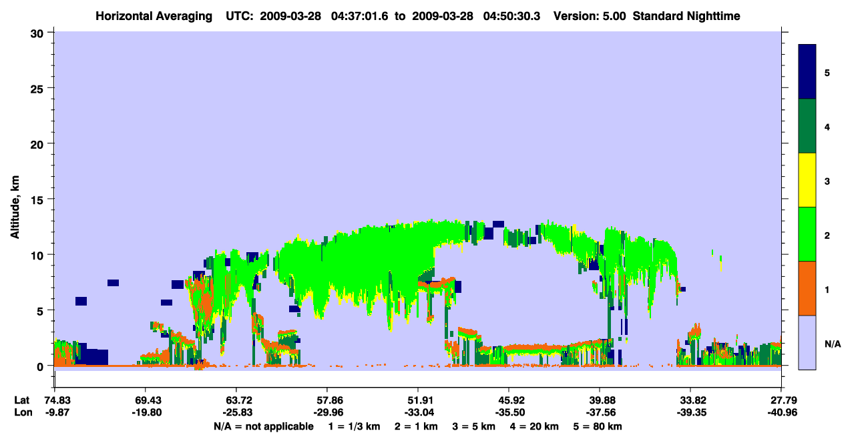The width and height of the screenshot is (868, 445).
Task: Click the yellow level 3 color segment
Action: [x=807, y=180]
